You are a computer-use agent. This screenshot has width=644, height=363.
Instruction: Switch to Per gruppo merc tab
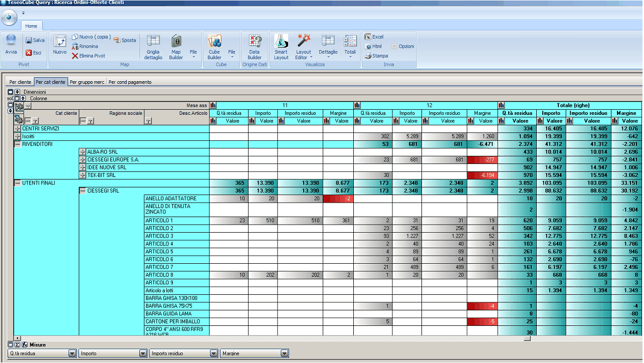87,82
